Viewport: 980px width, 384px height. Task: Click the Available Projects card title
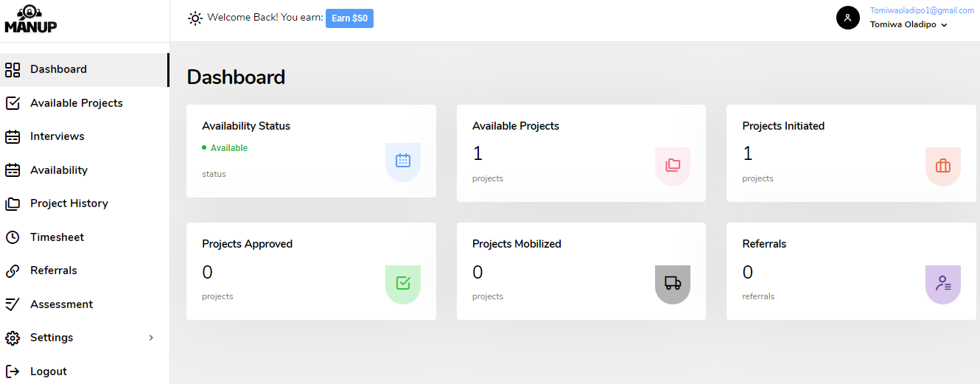click(516, 126)
